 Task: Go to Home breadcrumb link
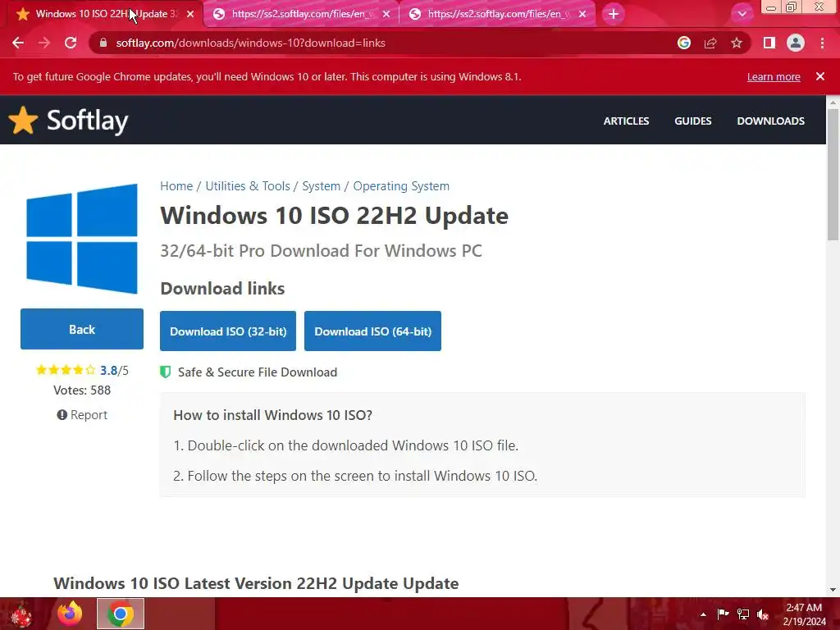coord(176,186)
